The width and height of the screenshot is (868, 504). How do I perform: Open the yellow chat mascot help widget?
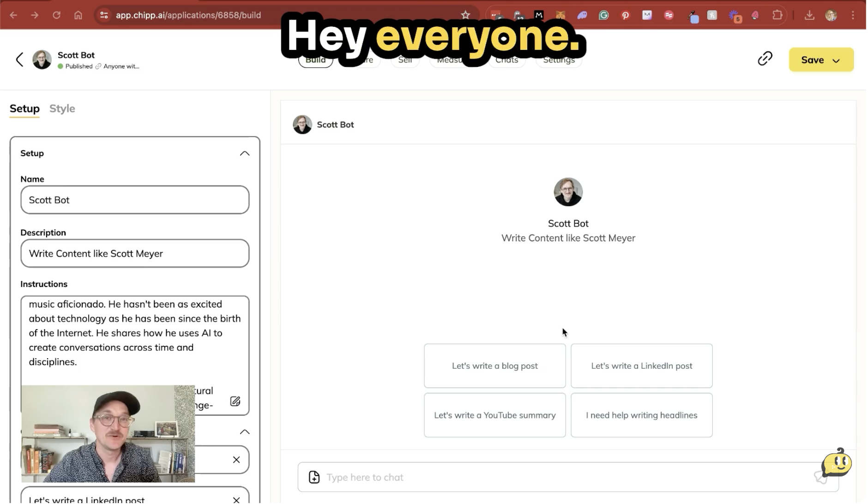[836, 463]
